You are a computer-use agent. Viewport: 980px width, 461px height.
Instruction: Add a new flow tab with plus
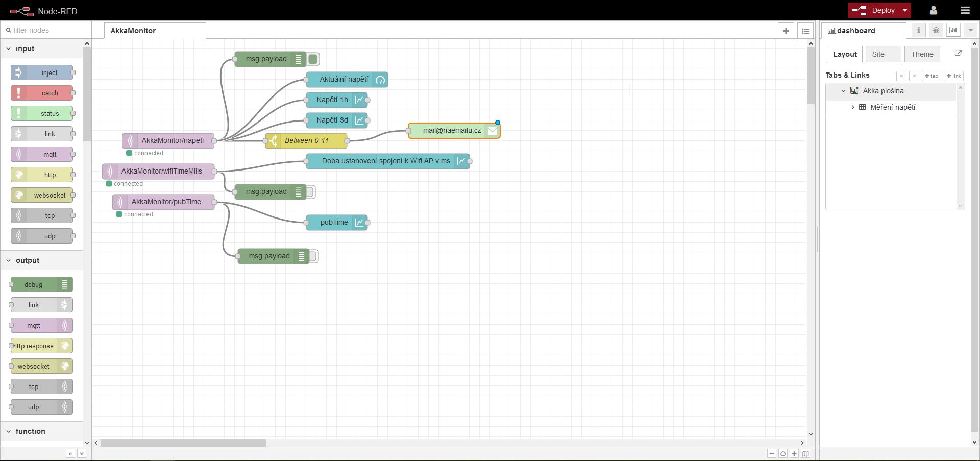click(786, 31)
